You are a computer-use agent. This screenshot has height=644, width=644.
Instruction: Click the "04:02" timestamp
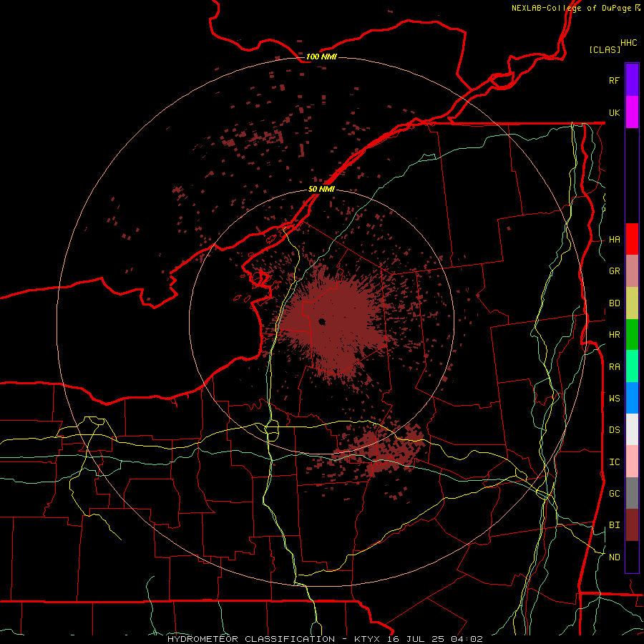point(467,639)
